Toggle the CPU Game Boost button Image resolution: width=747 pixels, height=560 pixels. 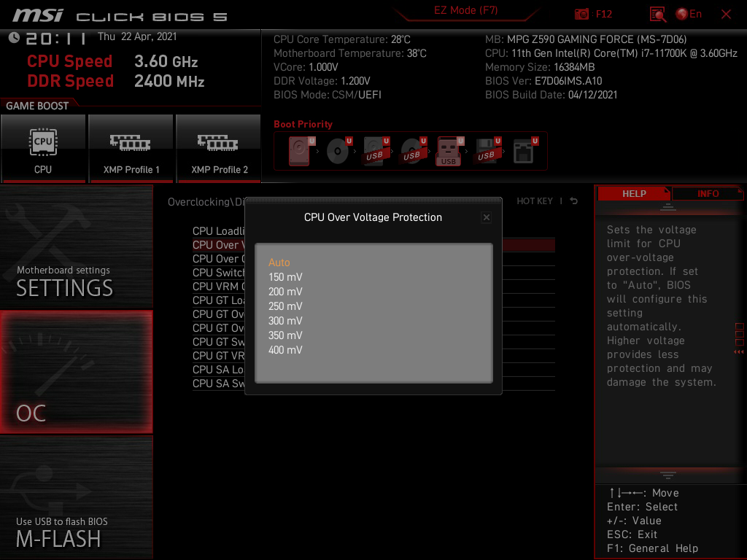(43, 148)
